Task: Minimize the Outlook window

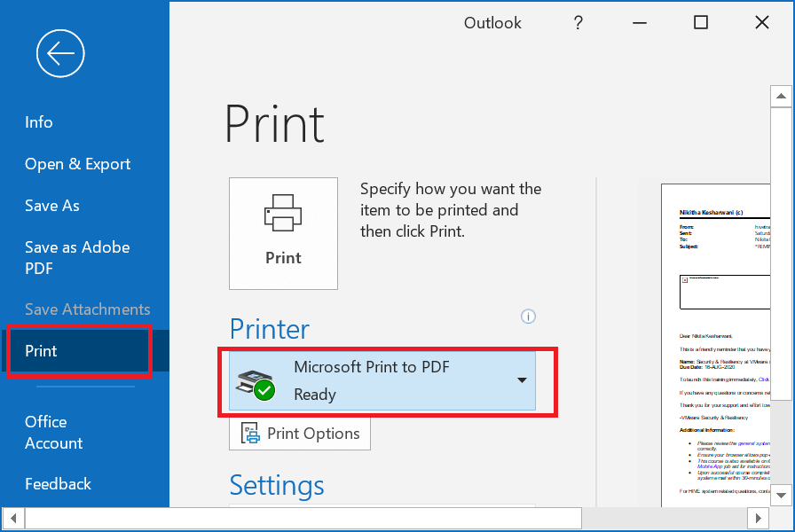Action: tap(640, 22)
